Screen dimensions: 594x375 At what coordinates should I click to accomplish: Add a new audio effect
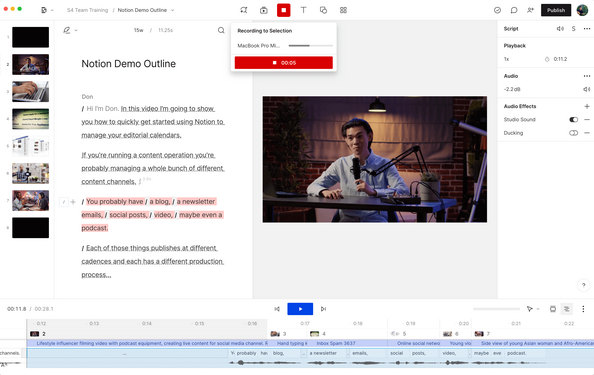point(587,106)
